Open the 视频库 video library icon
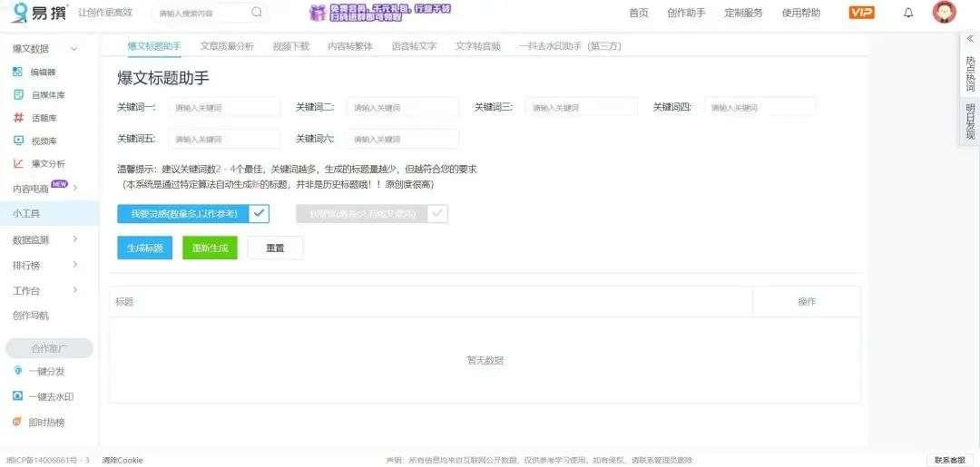Image resolution: width=980 pixels, height=467 pixels. [x=18, y=141]
